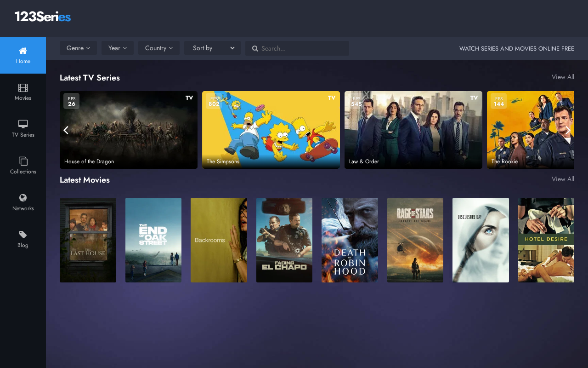Click the EPS 144 episode badge
The width and height of the screenshot is (588, 368).
click(499, 101)
